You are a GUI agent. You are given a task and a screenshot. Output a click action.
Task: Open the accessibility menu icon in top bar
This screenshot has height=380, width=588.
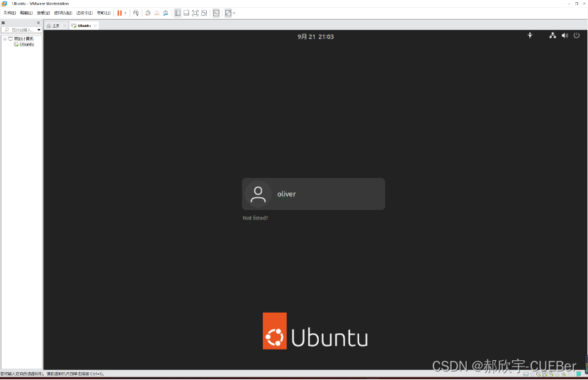click(530, 35)
